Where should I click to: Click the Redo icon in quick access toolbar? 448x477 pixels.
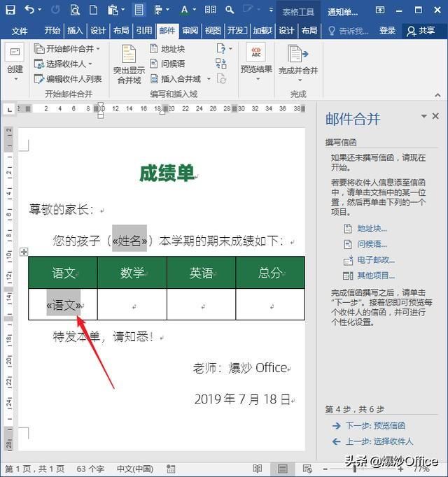click(55, 10)
